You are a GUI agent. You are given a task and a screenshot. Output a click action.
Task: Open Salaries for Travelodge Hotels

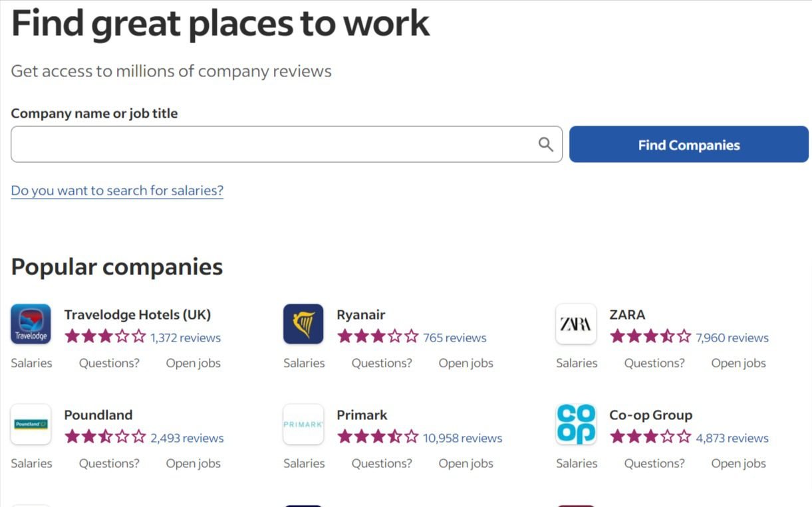coord(31,363)
